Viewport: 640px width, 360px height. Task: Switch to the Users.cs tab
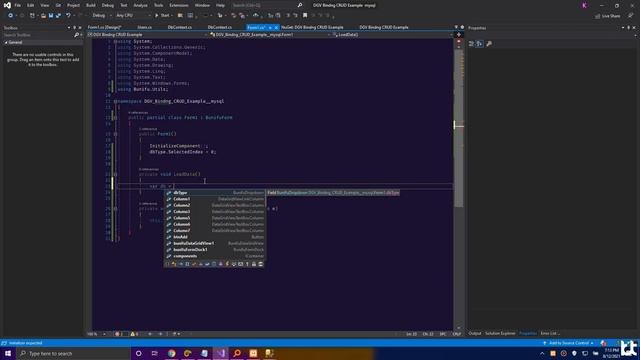144,27
